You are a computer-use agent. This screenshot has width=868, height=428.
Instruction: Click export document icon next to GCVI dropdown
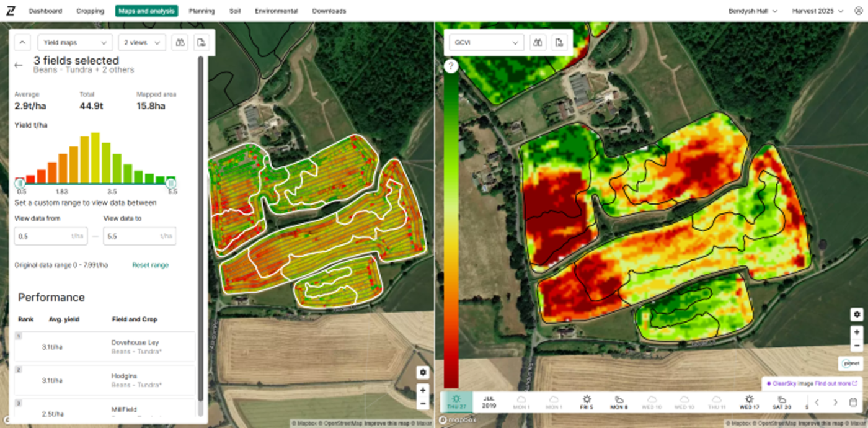point(559,42)
